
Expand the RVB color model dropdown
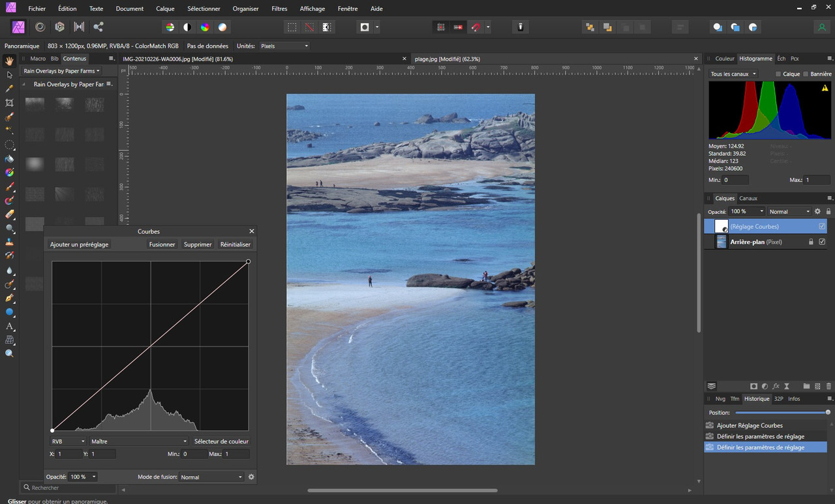pyautogui.click(x=68, y=441)
